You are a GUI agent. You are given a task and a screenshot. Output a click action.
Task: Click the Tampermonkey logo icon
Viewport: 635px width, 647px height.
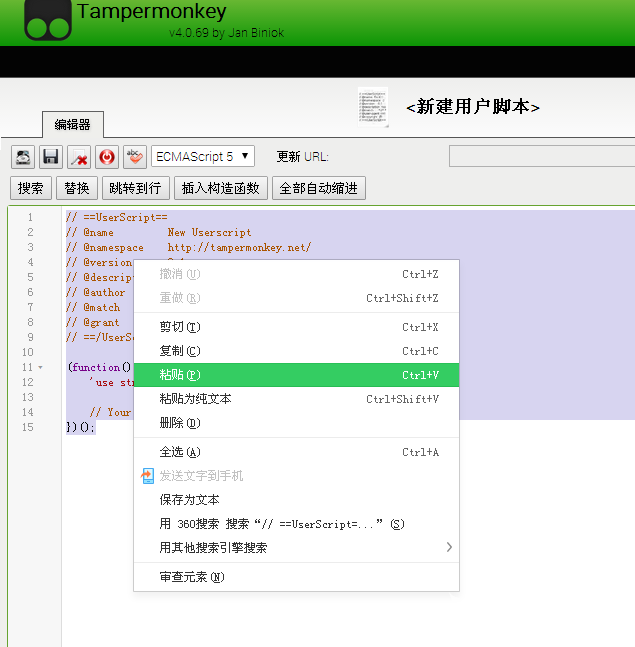(x=48, y=20)
